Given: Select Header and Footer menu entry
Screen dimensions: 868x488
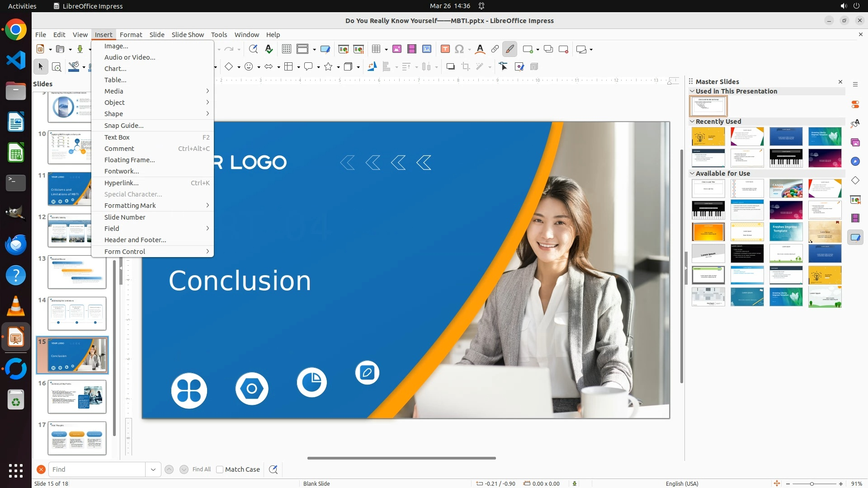Looking at the screenshot, I should 135,240.
